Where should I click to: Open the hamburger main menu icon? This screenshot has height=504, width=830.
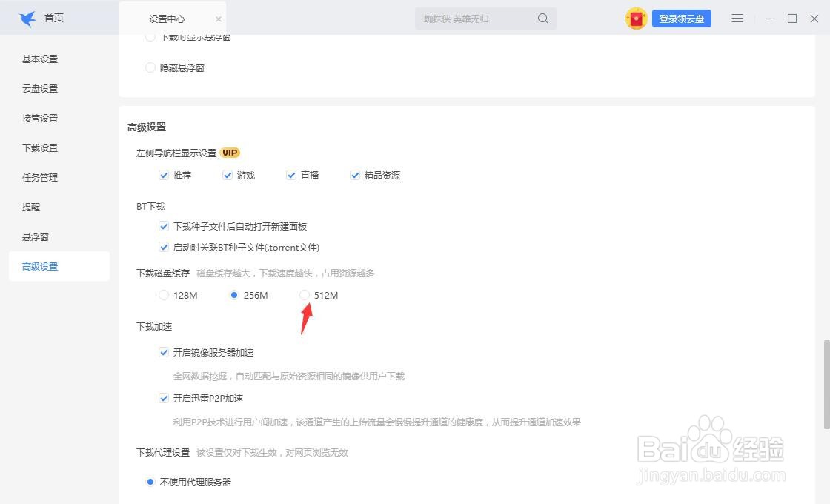pos(737,19)
